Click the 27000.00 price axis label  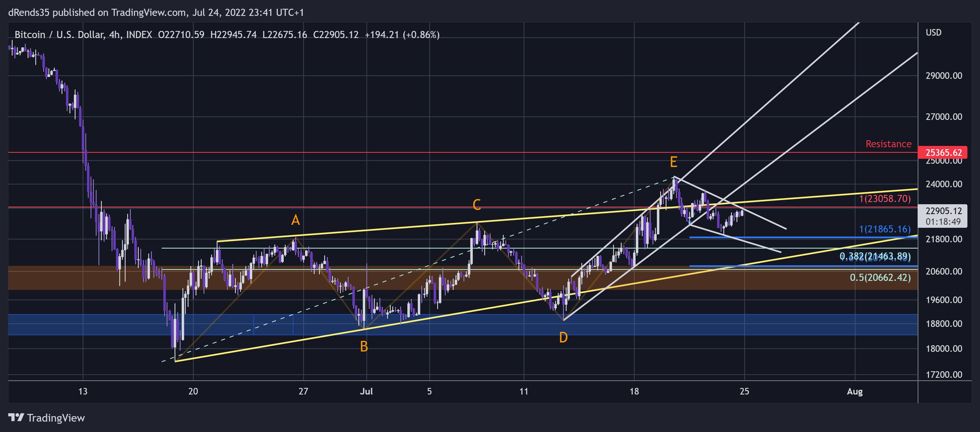tap(944, 117)
